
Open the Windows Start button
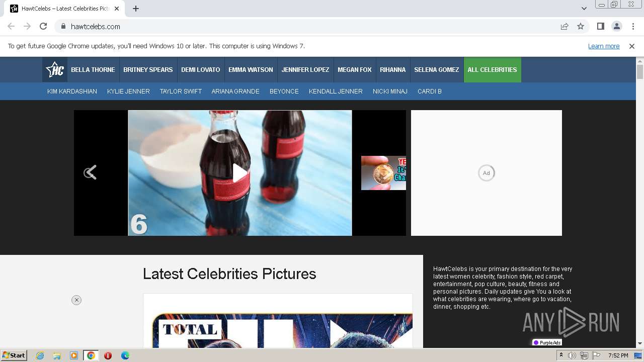14,355
